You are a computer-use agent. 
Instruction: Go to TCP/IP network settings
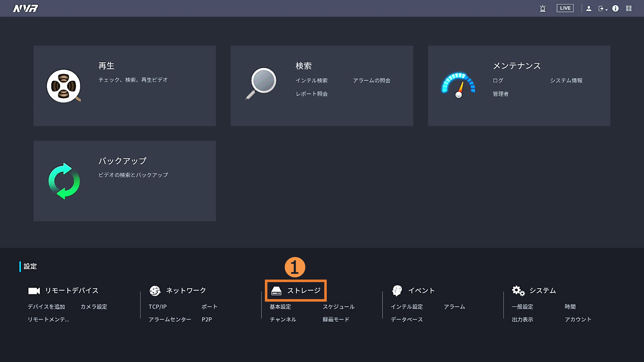click(157, 307)
